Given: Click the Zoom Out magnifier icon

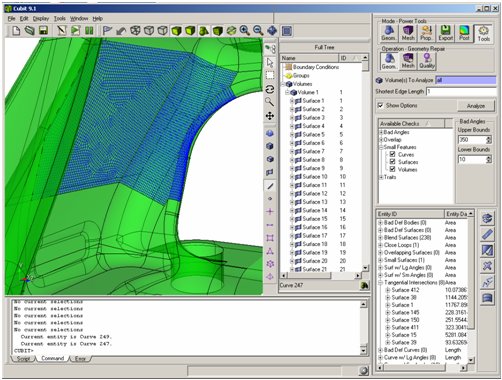Looking at the screenshot, I should click(x=258, y=31).
